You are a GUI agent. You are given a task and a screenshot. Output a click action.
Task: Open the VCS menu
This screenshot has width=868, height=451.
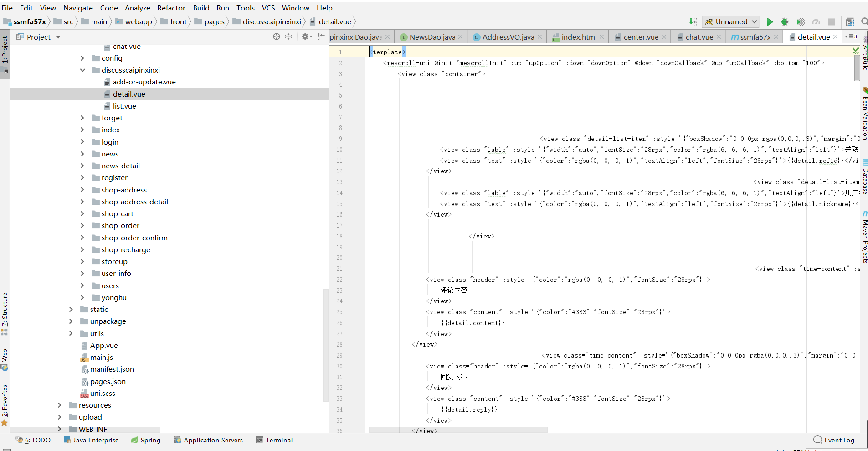coord(268,8)
